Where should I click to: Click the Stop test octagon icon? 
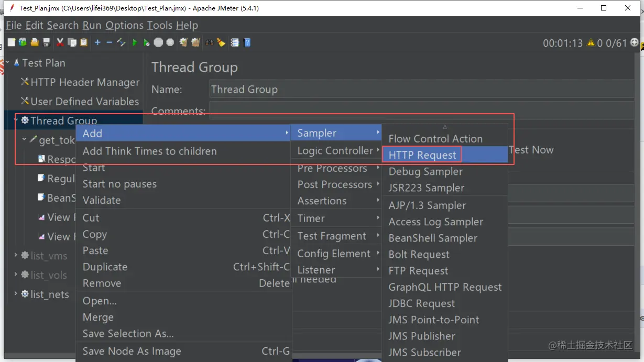click(158, 42)
